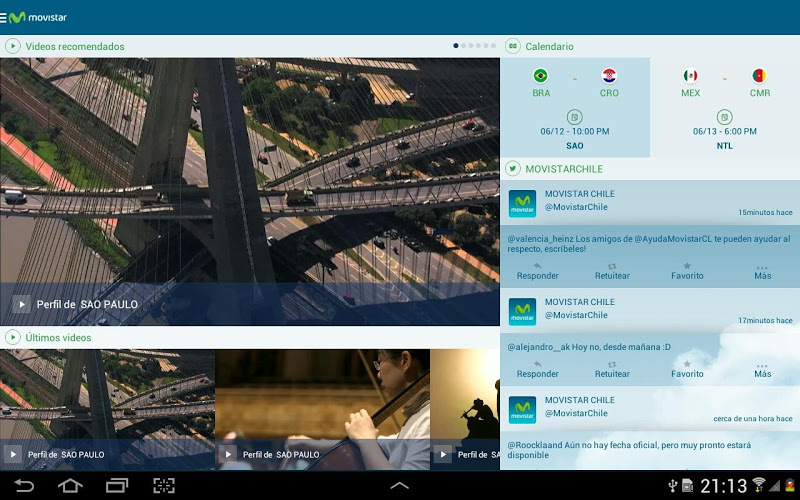Open Movistar avatar of one-hour-ago tweet
800x500 pixels.
click(x=522, y=410)
